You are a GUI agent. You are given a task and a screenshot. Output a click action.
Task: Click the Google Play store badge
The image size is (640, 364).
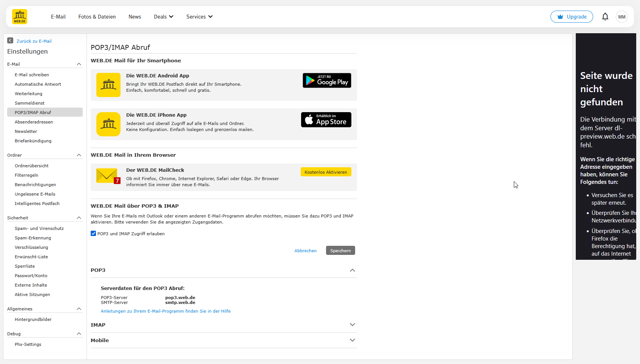pos(326,80)
